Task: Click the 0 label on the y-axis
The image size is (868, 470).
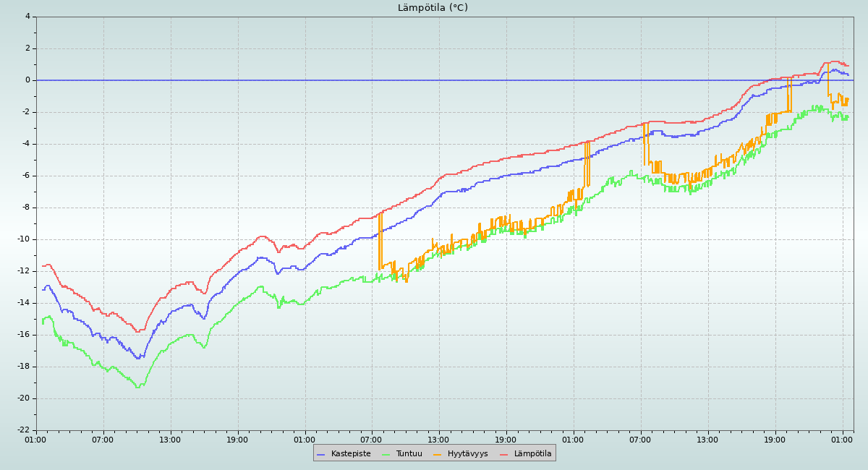Action: (x=27, y=80)
